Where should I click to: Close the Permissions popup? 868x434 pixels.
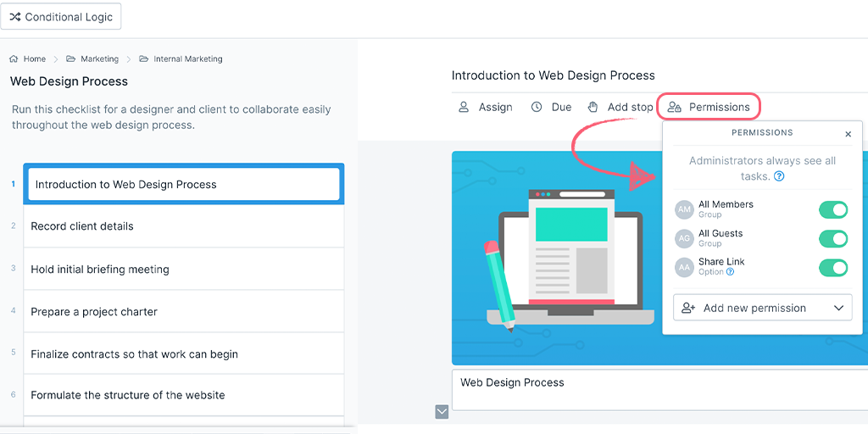[x=848, y=134]
